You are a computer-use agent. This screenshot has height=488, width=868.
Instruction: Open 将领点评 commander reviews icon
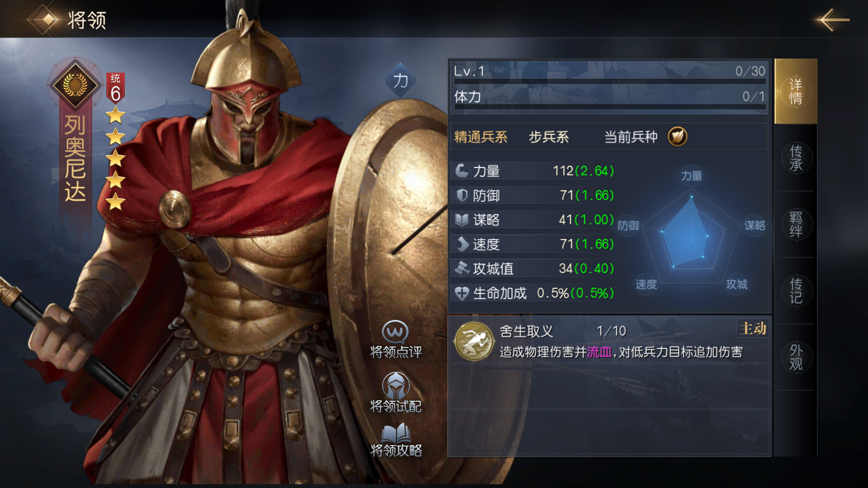coord(395,332)
